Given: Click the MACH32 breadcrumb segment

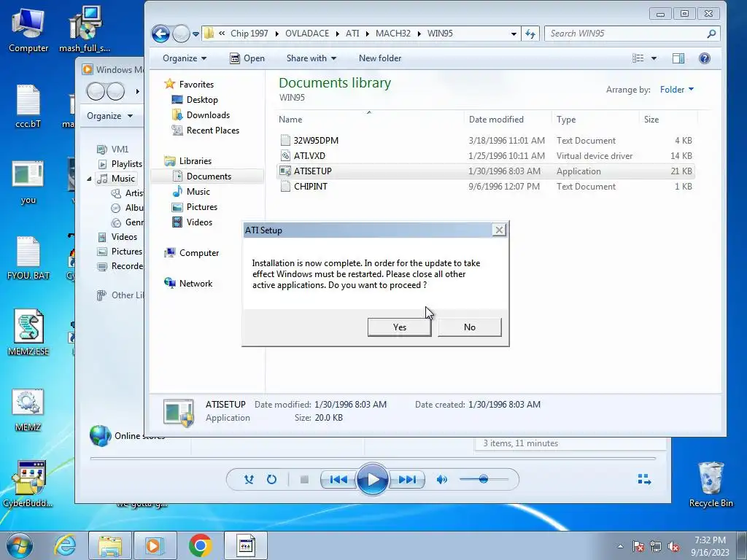Looking at the screenshot, I should [392, 34].
